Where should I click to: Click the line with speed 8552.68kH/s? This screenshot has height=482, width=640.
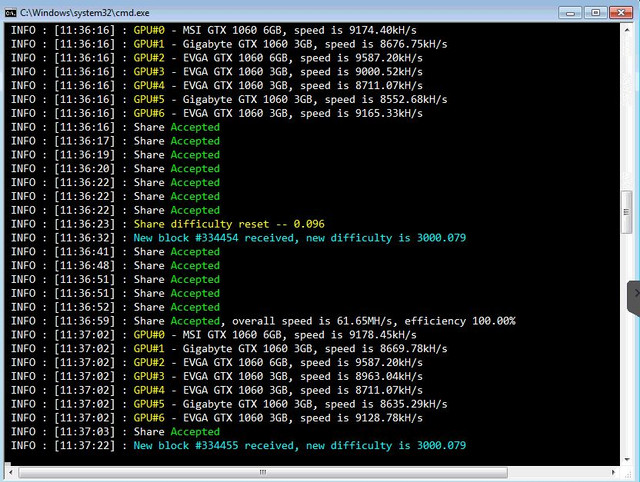(229, 100)
